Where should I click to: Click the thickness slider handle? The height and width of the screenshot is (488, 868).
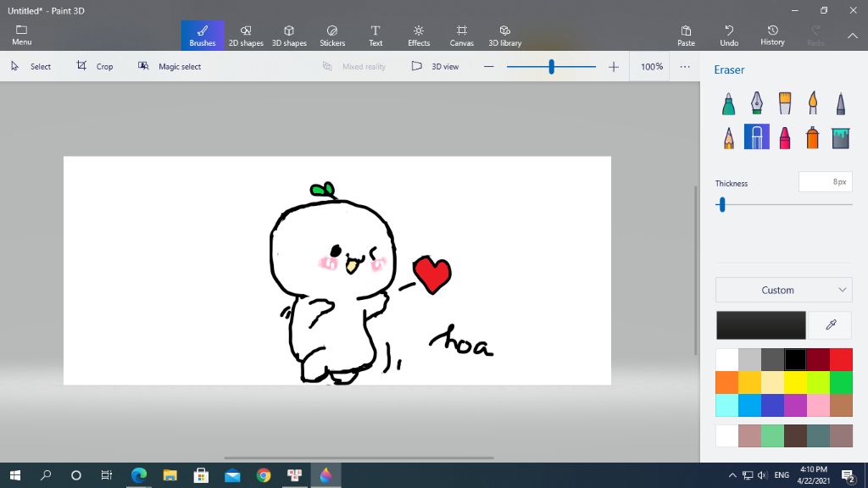pos(722,205)
